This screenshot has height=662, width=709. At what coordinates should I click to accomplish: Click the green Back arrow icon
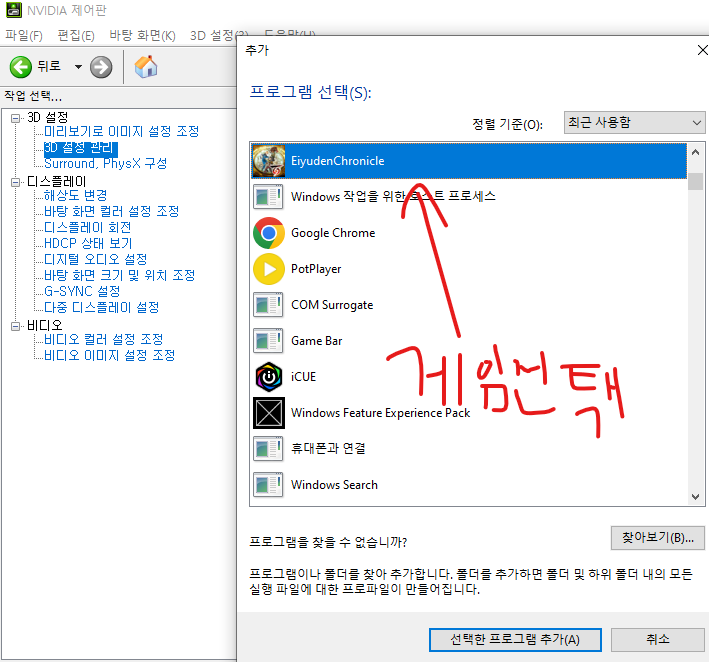click(x=20, y=67)
